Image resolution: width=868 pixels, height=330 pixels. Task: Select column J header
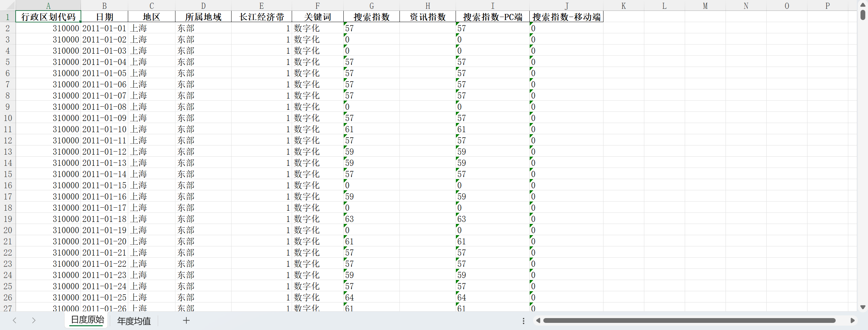pyautogui.click(x=566, y=5)
